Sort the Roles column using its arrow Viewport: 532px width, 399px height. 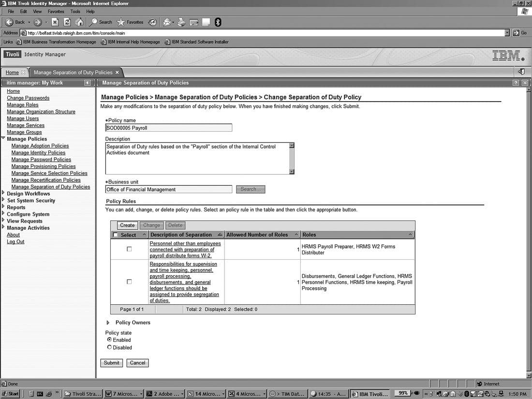pos(410,235)
